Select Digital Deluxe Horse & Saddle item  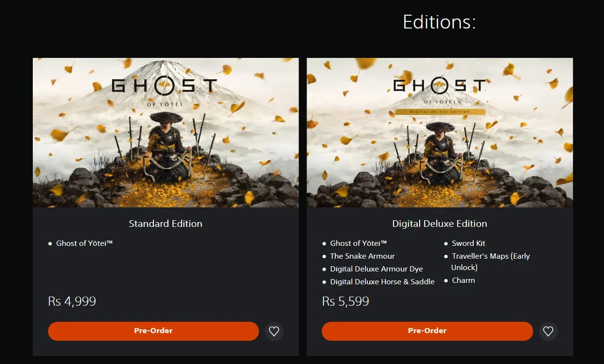[x=382, y=282]
